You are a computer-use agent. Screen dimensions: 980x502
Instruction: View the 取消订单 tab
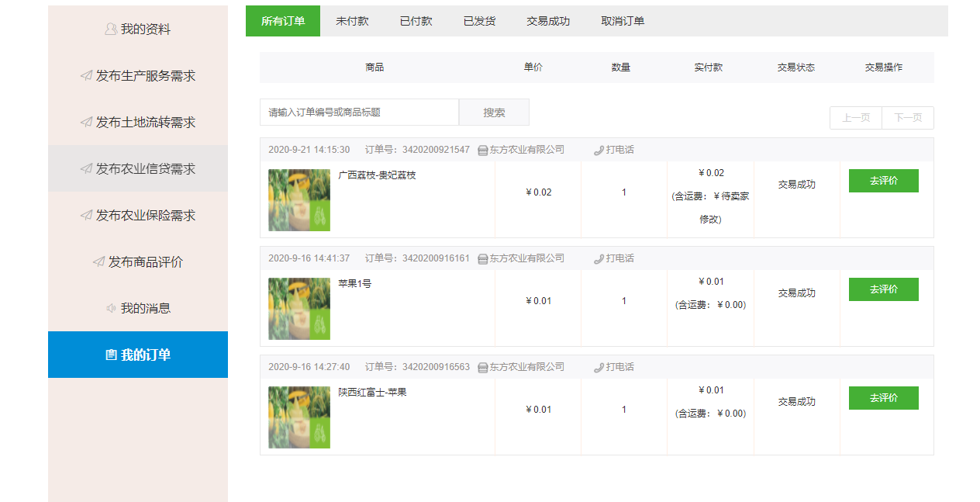(x=622, y=21)
